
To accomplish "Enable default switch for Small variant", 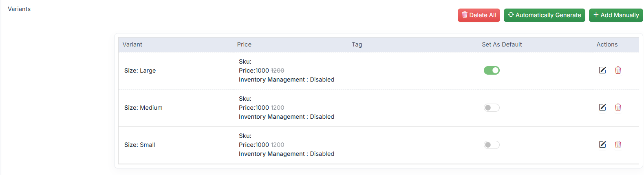I will click(x=492, y=145).
